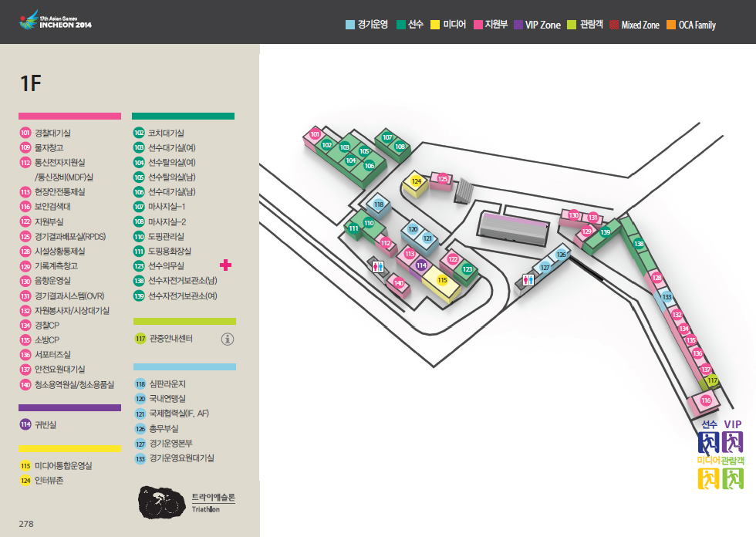The width and height of the screenshot is (756, 537).
Task: Select the room 139 marker on the map
Action: (605, 232)
